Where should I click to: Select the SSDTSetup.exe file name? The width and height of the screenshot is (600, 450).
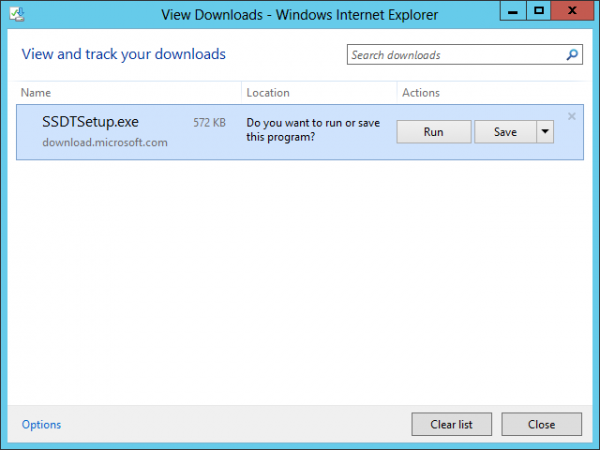90,122
